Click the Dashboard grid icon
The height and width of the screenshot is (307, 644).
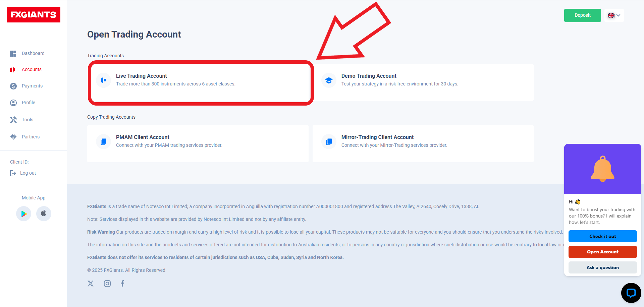13,54
